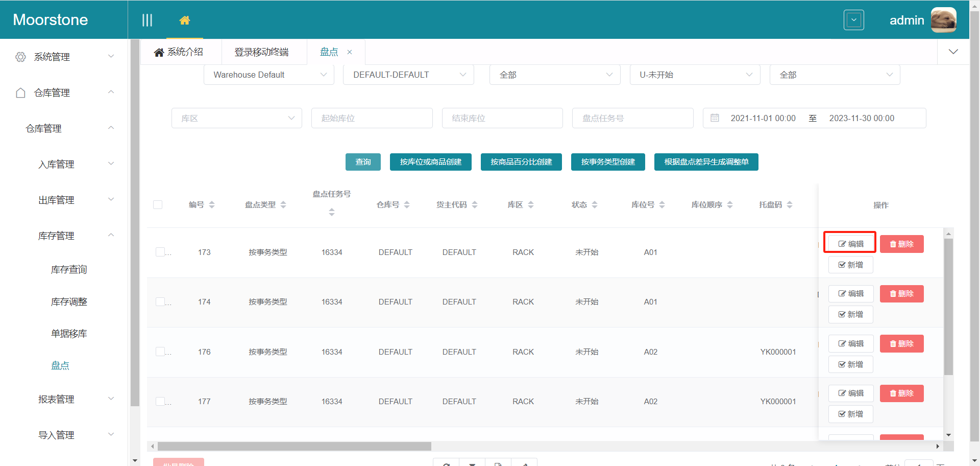This screenshot has width=980, height=466.
Task: Open the U-未开始 status dropdown
Action: click(695, 75)
